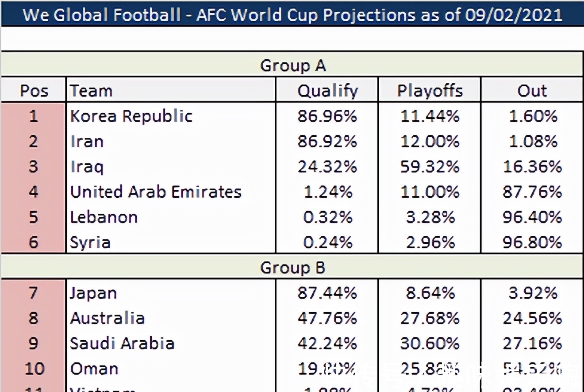Select the Qualify column header
The image size is (584, 392).
pyautogui.click(x=327, y=91)
